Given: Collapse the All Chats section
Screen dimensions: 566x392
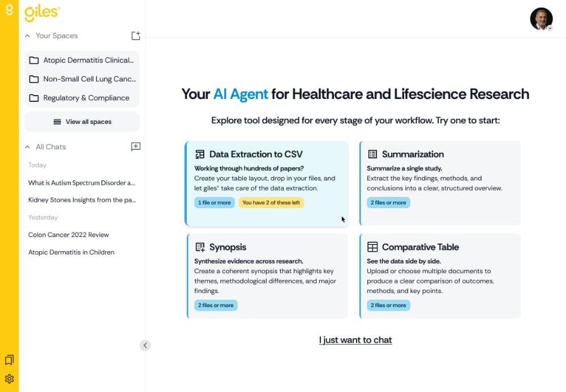Looking at the screenshot, I should coord(27,147).
